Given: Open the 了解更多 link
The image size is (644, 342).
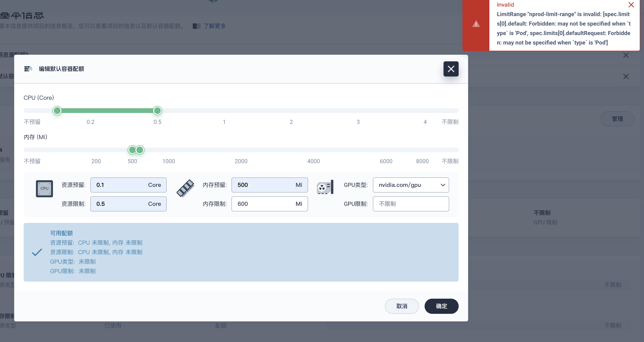Looking at the screenshot, I should click(x=214, y=26).
